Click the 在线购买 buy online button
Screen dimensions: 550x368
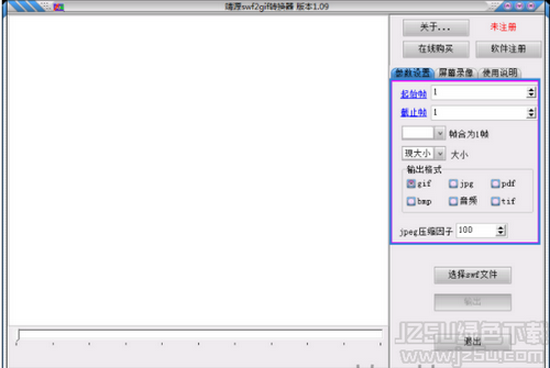(436, 49)
